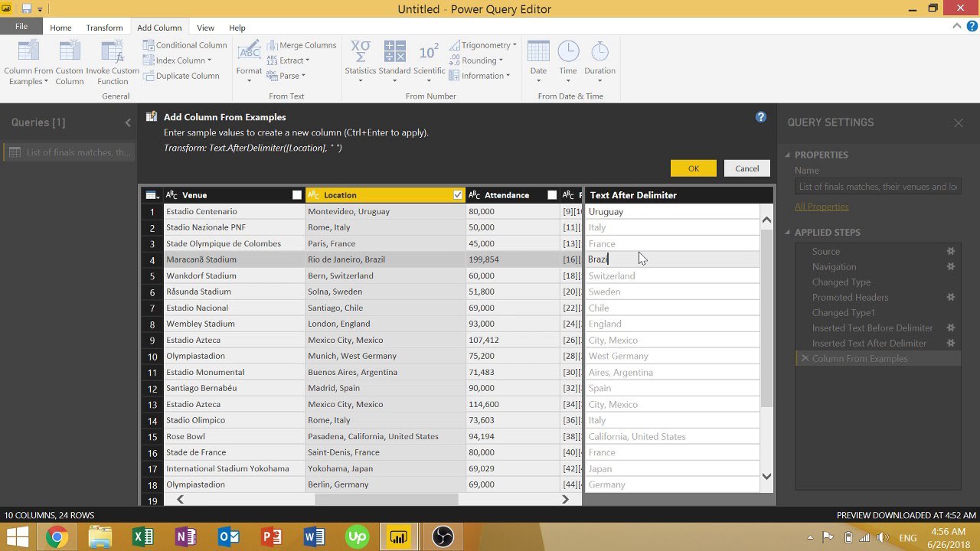Click Duplicate Column

(x=181, y=76)
